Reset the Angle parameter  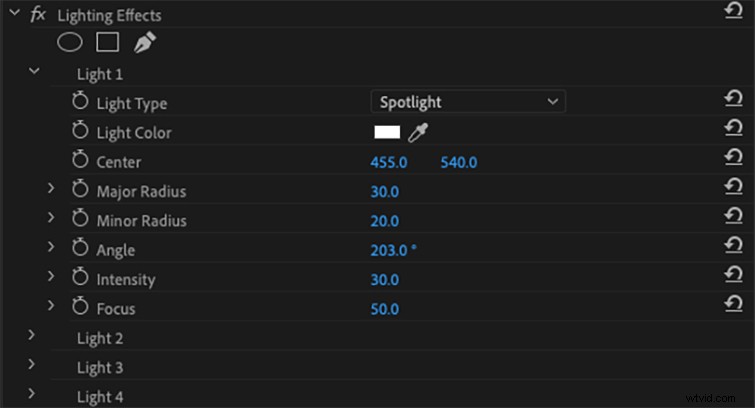pos(733,245)
